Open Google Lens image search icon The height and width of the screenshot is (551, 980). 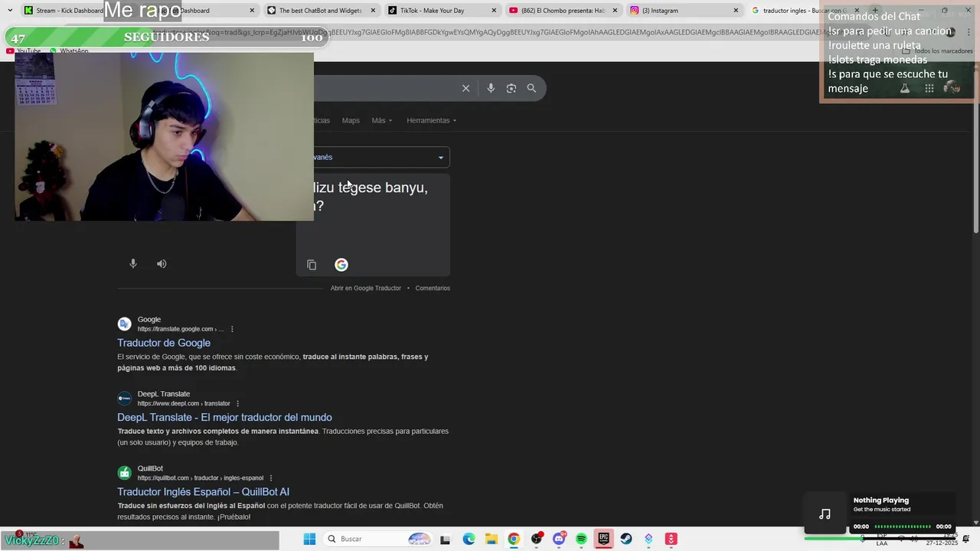(x=511, y=88)
